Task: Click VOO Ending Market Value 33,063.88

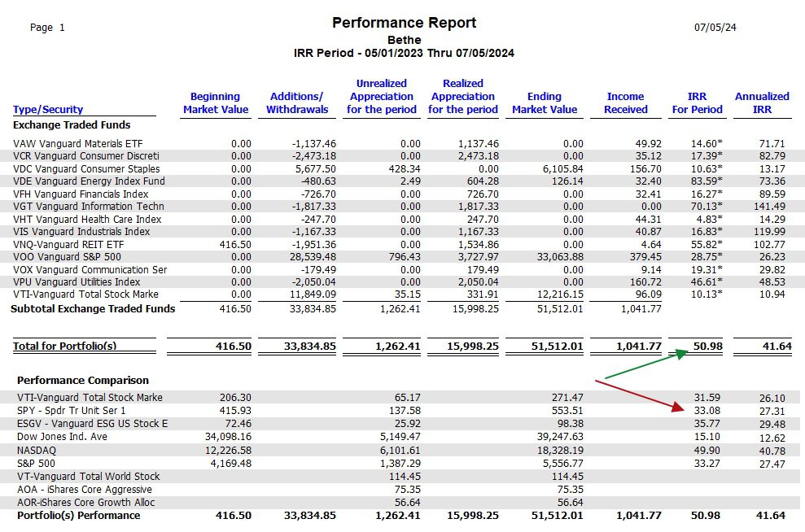Action: [560, 256]
